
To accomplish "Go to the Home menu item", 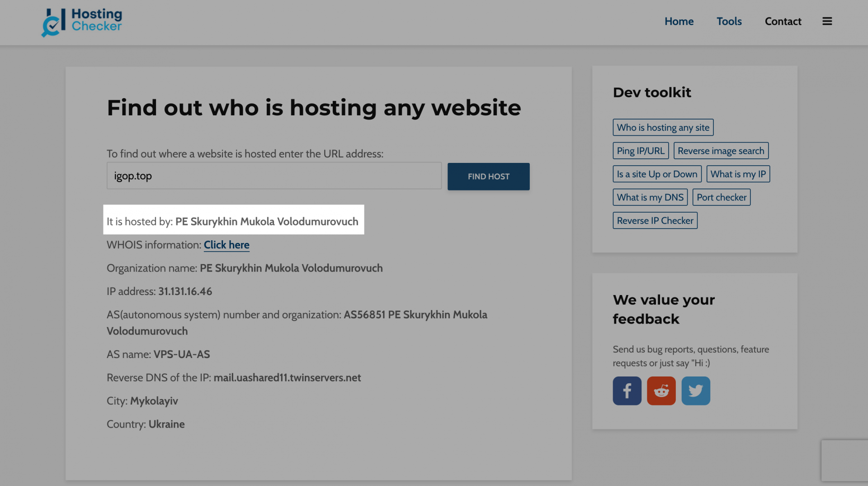I will [679, 21].
